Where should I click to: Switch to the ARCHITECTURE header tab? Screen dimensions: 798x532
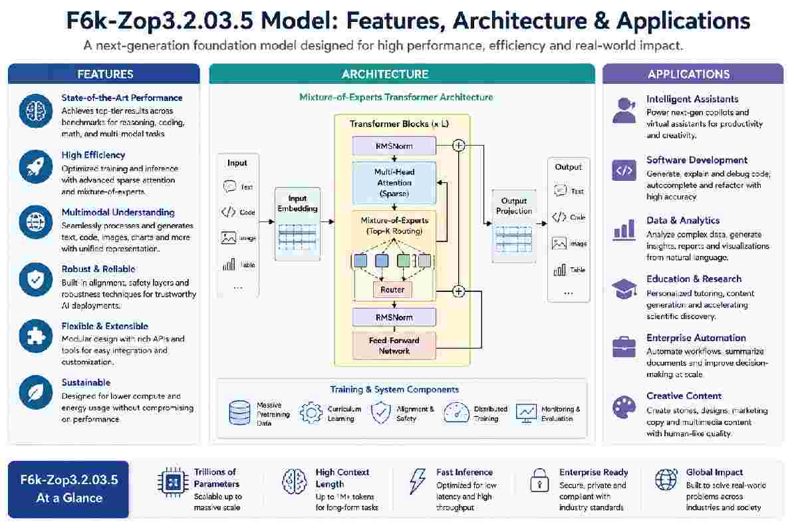coord(402,74)
